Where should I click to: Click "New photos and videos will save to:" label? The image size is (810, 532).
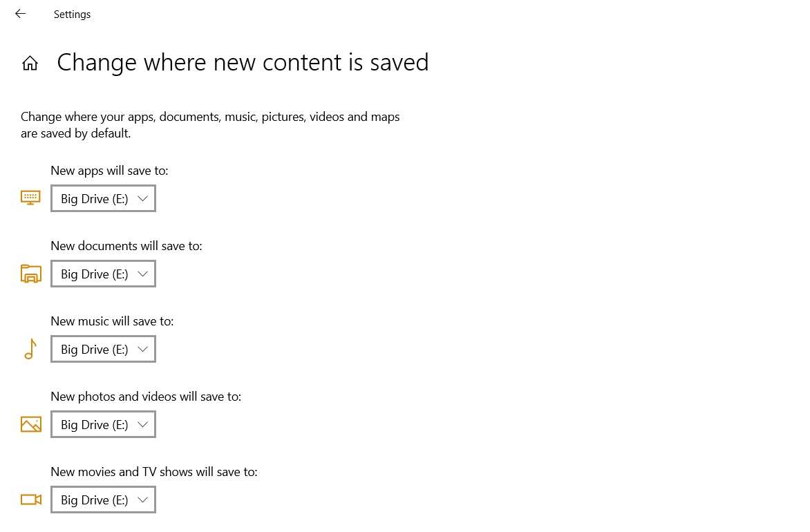coord(146,397)
